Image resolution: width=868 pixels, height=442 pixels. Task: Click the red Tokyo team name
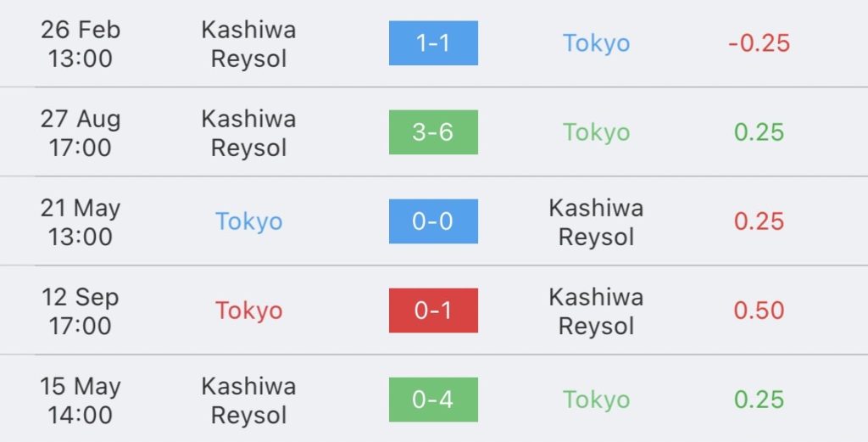[x=248, y=311]
